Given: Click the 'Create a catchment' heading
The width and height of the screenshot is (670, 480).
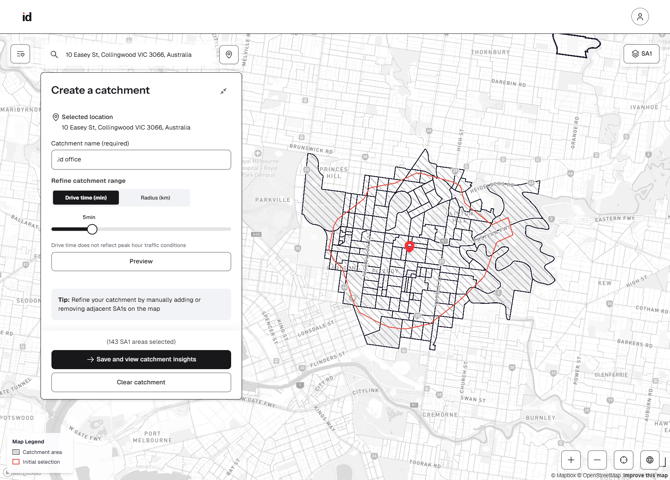Looking at the screenshot, I should coord(100,90).
